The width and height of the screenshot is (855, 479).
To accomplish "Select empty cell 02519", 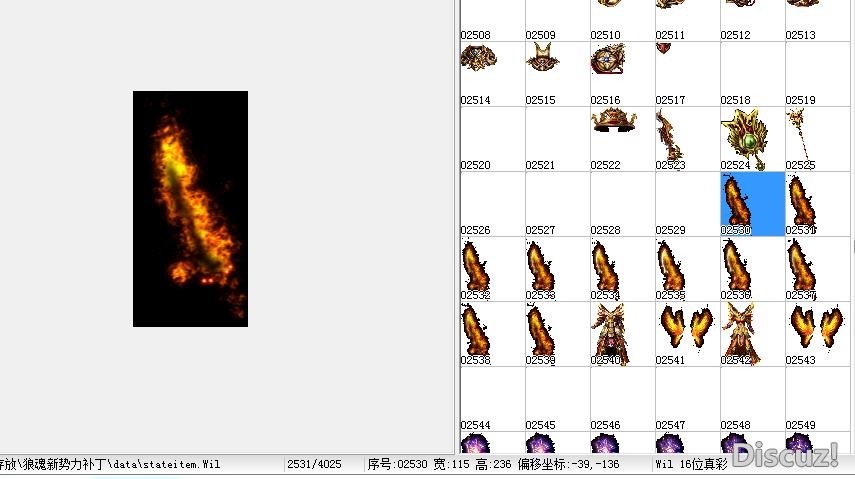I will (x=817, y=74).
